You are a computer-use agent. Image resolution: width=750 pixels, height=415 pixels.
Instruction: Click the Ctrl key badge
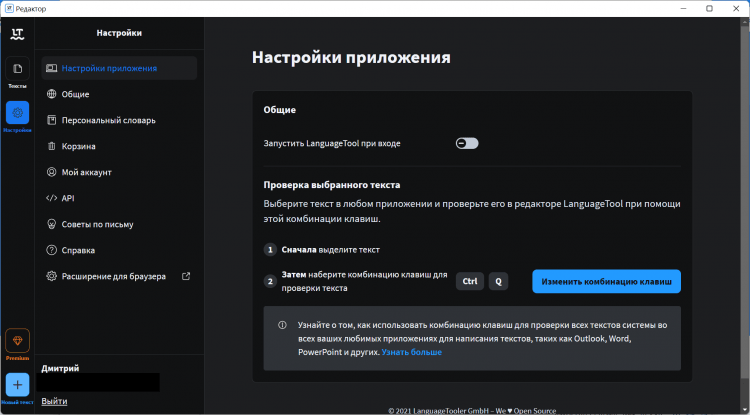[470, 282]
